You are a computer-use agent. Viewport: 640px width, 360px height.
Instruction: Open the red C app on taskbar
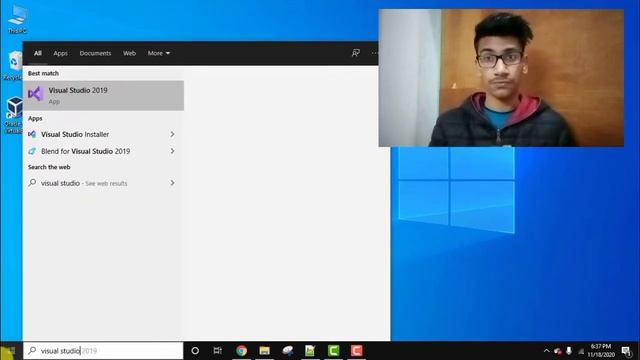pos(356,351)
